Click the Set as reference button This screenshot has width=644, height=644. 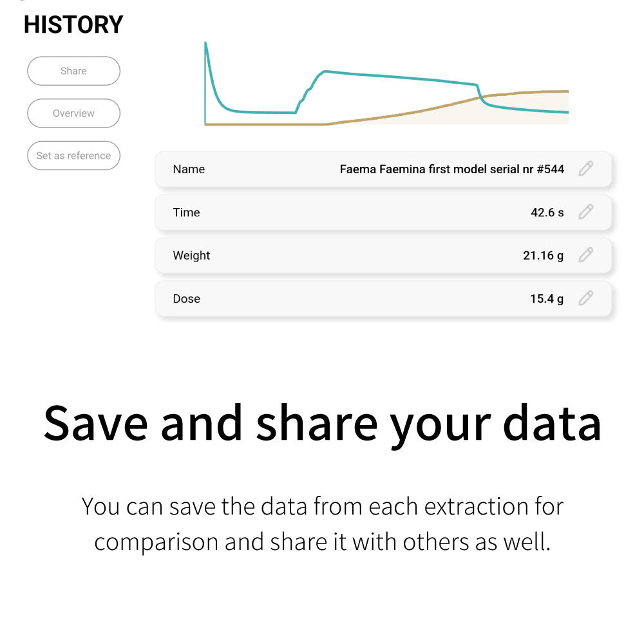[x=73, y=156]
